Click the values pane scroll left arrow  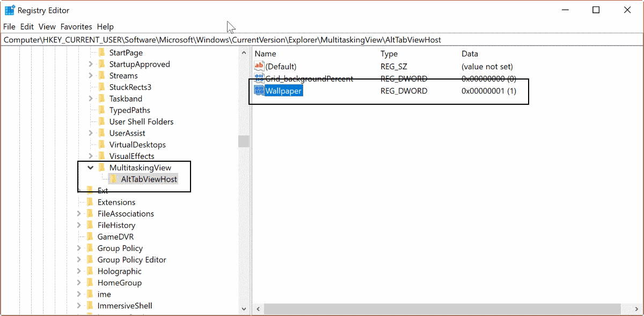257,309
